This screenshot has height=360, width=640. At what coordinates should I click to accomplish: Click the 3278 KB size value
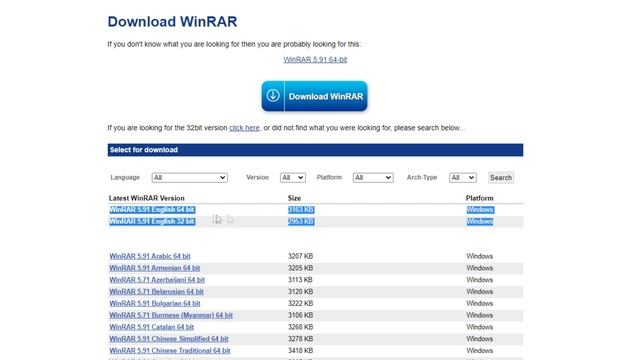coord(300,339)
